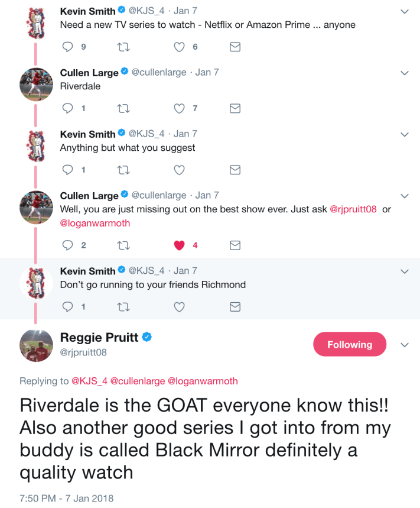This screenshot has height=508, width=420.
Task: Reply to Kevin's TV series tweet
Action: 67,47
